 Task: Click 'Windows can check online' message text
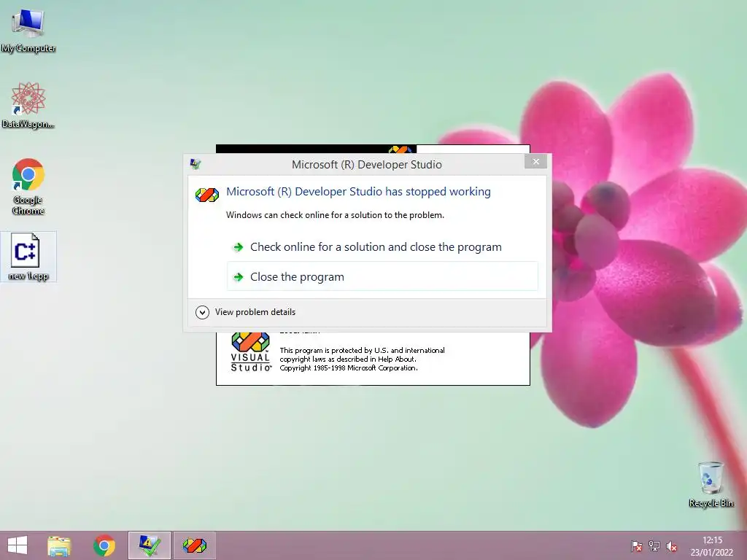pos(335,215)
